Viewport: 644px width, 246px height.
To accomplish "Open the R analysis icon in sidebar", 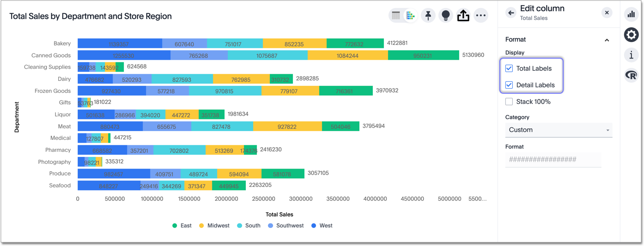I will (x=631, y=75).
